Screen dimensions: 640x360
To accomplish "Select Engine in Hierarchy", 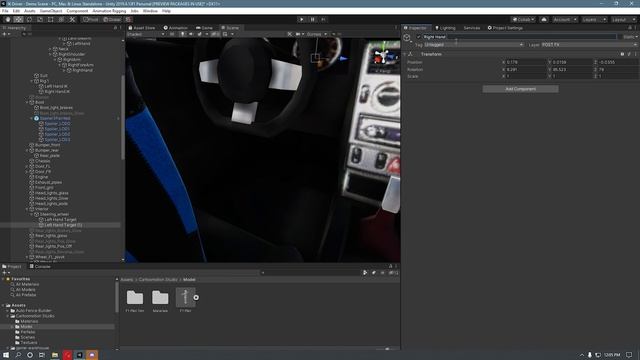I will 41,177.
